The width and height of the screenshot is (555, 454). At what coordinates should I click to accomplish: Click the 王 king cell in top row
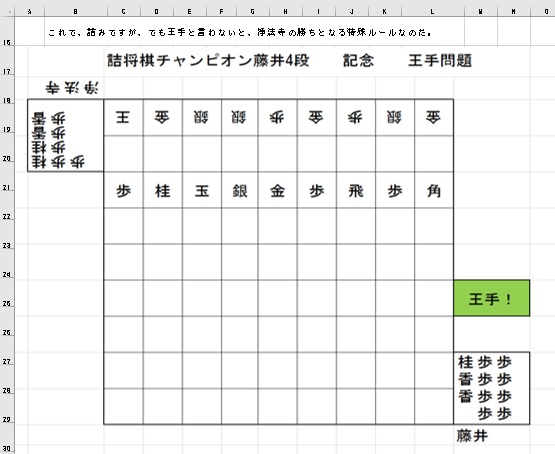[123, 117]
